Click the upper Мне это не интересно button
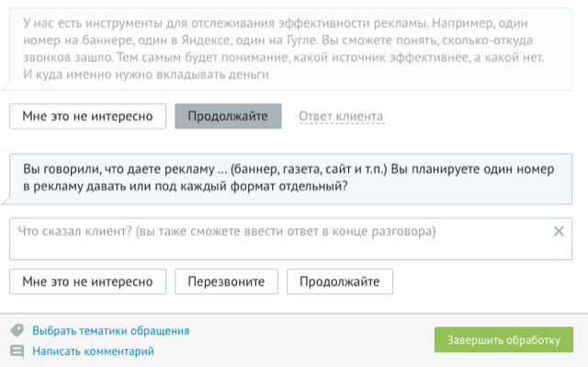This screenshot has height=367, width=588. [x=88, y=116]
